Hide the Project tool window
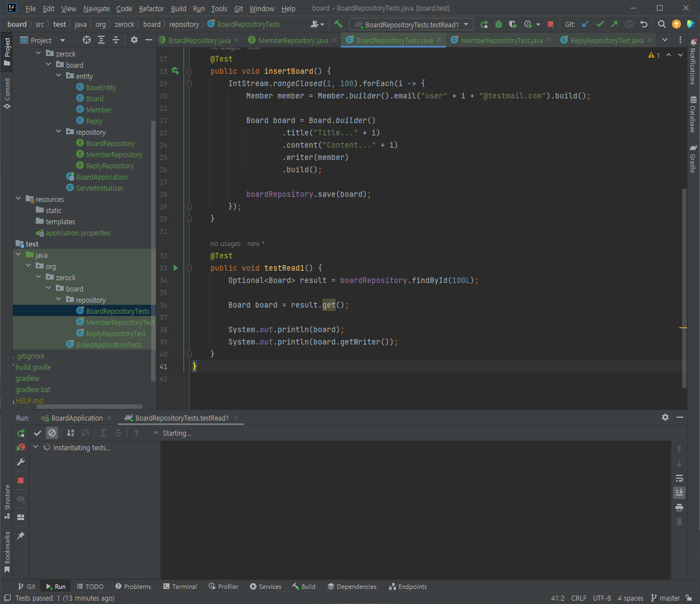 coord(148,40)
